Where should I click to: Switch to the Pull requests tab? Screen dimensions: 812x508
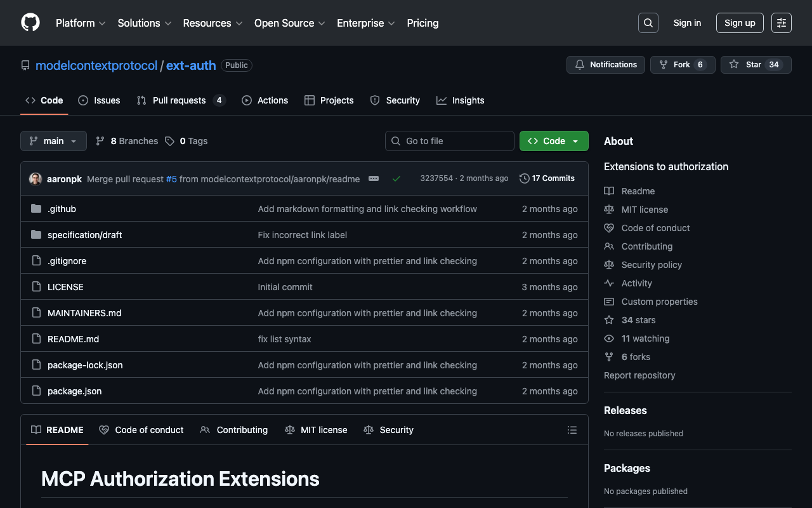click(179, 100)
